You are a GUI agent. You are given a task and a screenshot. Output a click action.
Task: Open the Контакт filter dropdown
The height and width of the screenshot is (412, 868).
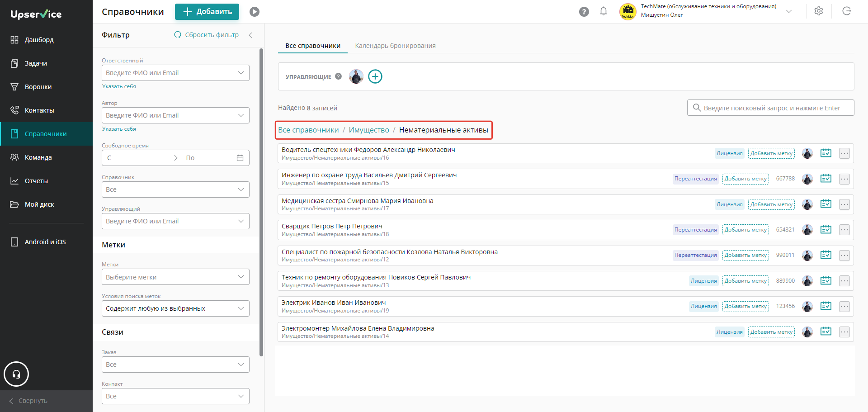coord(175,396)
